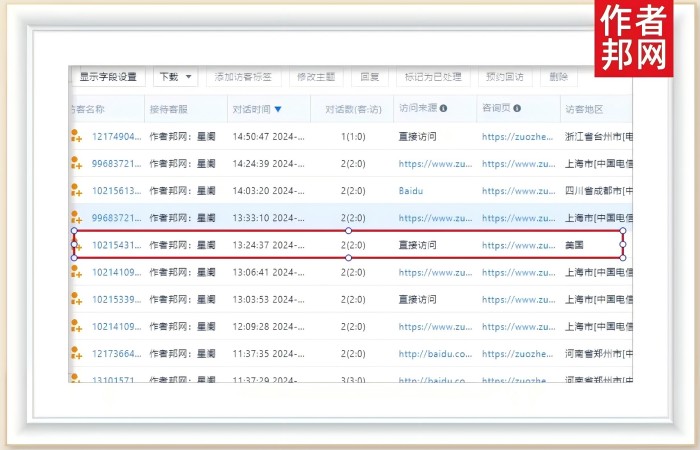Click the visitor icon beside 10215339
Image resolution: width=700 pixels, height=450 pixels.
point(76,299)
